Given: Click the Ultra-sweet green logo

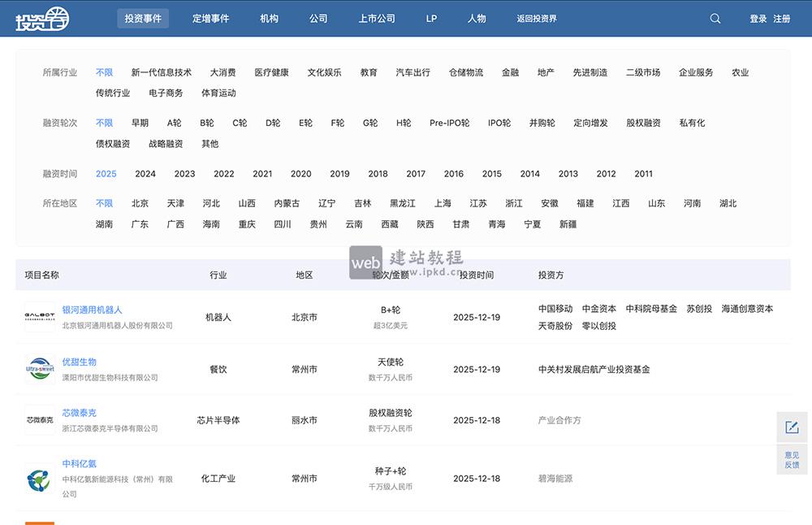Looking at the screenshot, I should [40, 368].
